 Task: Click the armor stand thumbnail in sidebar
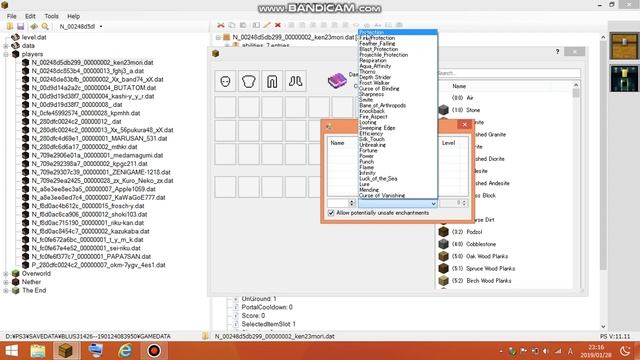click(x=623, y=78)
